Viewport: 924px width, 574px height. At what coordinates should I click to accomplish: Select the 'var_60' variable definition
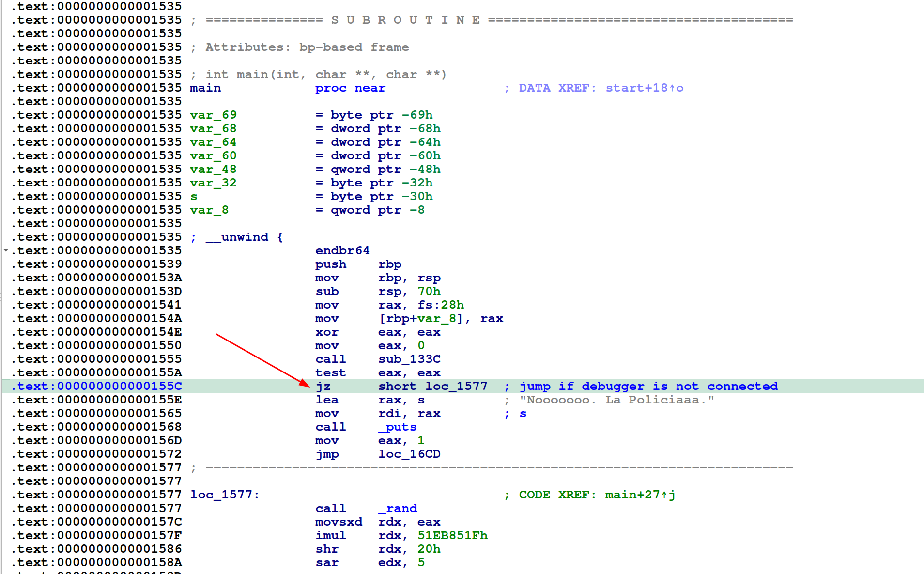point(213,155)
